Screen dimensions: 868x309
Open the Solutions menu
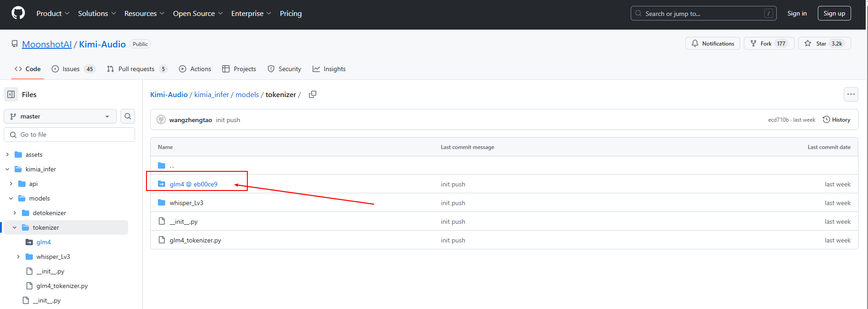click(x=97, y=14)
